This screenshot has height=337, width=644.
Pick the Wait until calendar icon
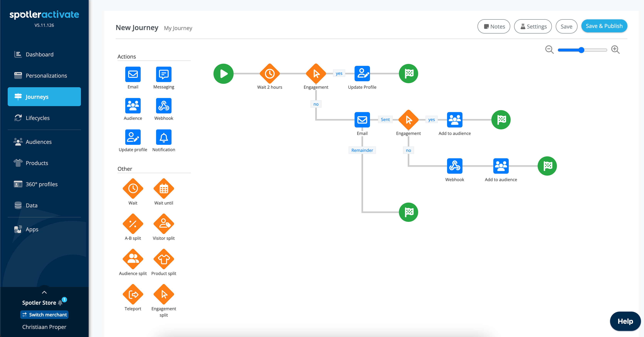(163, 189)
